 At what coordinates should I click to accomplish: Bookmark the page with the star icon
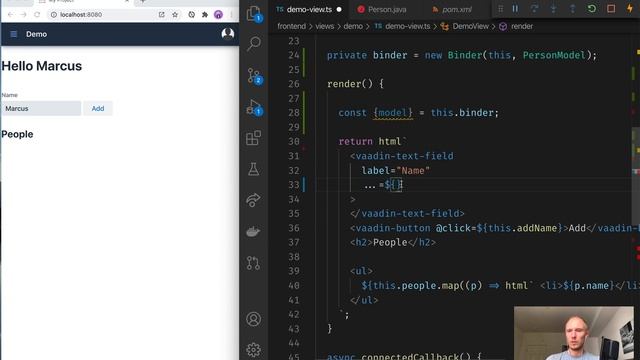(175, 15)
